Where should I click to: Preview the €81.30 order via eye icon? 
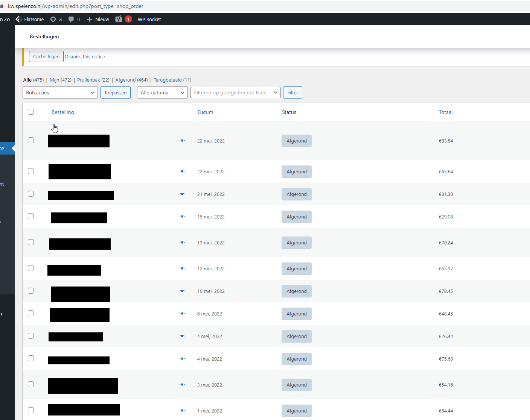[x=182, y=194]
